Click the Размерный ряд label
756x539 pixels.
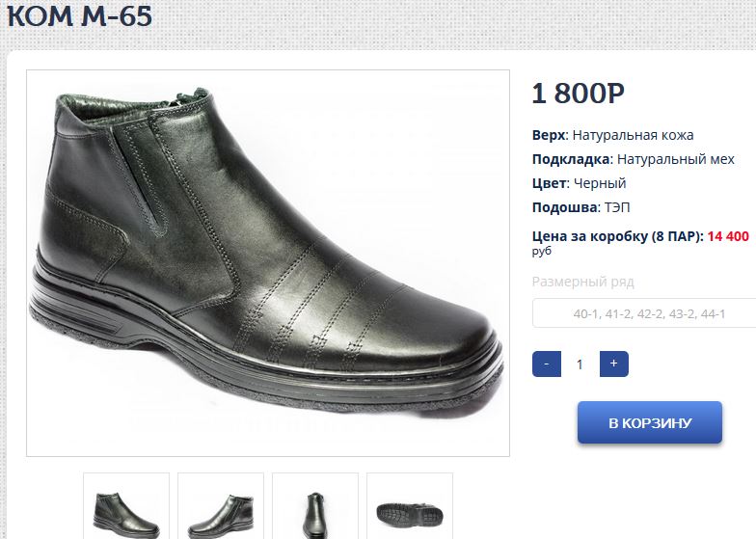(x=583, y=283)
